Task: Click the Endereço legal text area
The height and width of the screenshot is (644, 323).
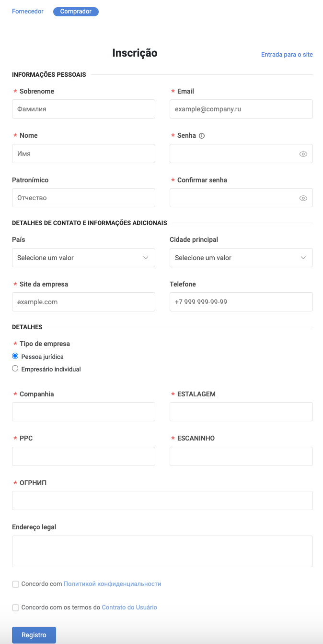Action: 162,551
